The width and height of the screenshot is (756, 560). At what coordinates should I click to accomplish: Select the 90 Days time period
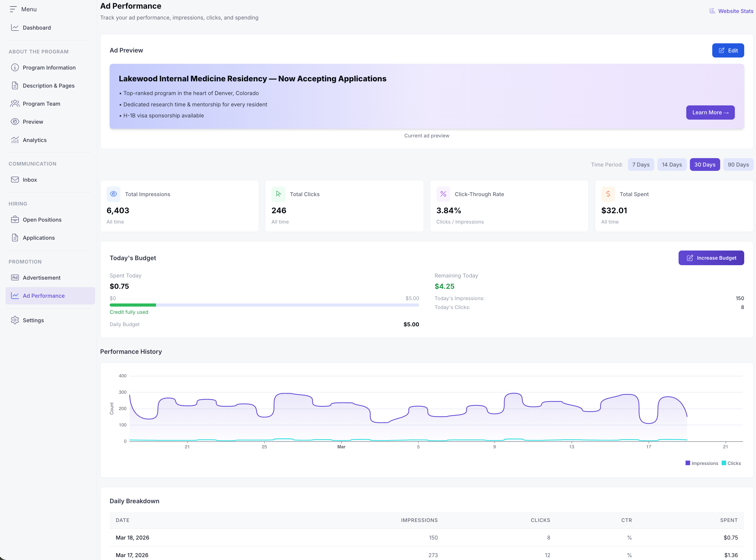738,164
